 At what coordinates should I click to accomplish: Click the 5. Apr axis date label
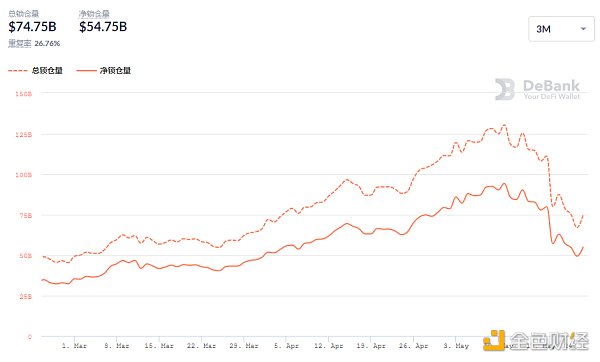coord(286,346)
